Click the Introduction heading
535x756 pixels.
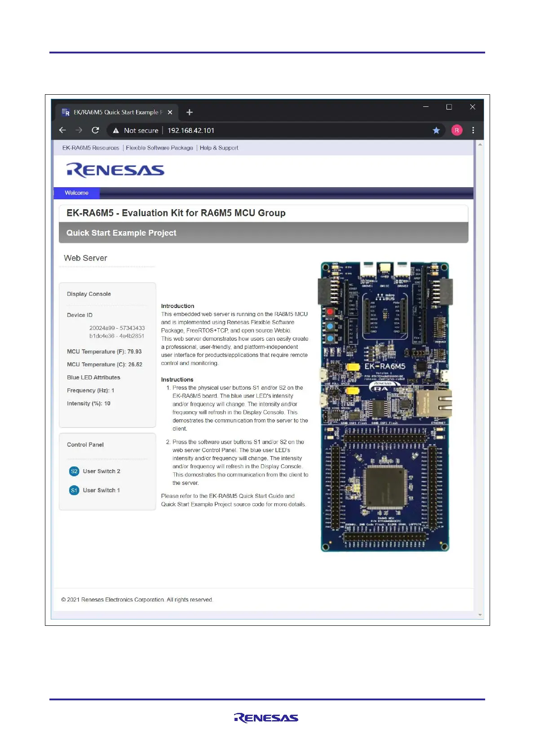click(178, 306)
